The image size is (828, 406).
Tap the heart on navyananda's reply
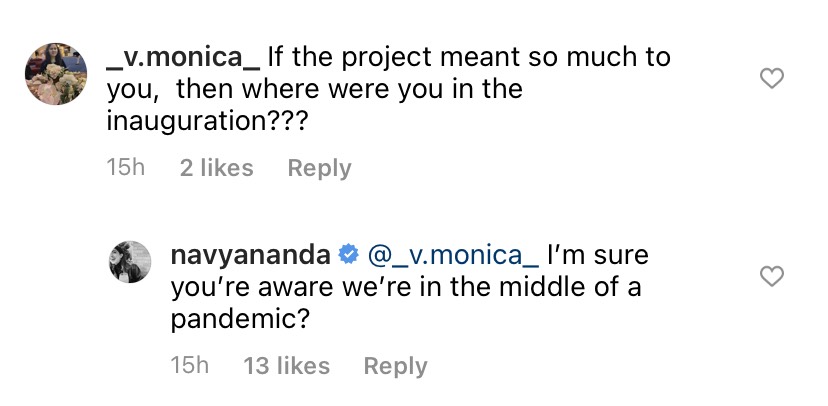(772, 275)
